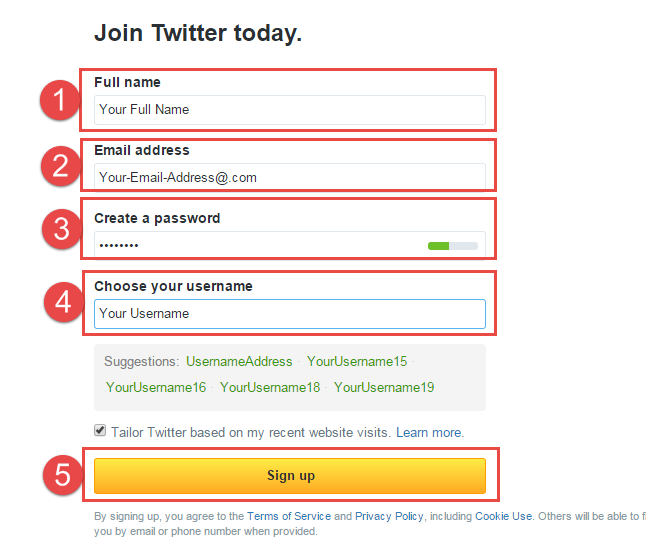Choose the YourUsername15 suggestion
This screenshot has height=547, width=646.
[357, 361]
